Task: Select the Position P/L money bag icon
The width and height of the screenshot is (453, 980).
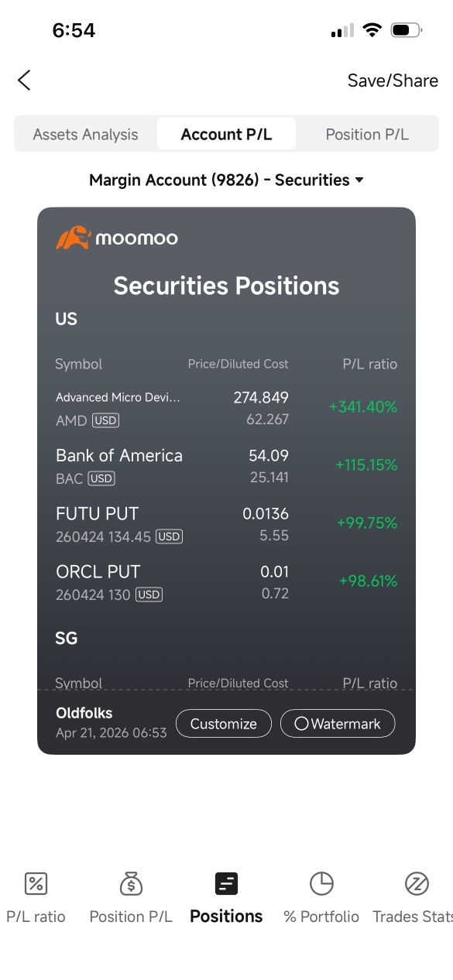Action: (131, 883)
